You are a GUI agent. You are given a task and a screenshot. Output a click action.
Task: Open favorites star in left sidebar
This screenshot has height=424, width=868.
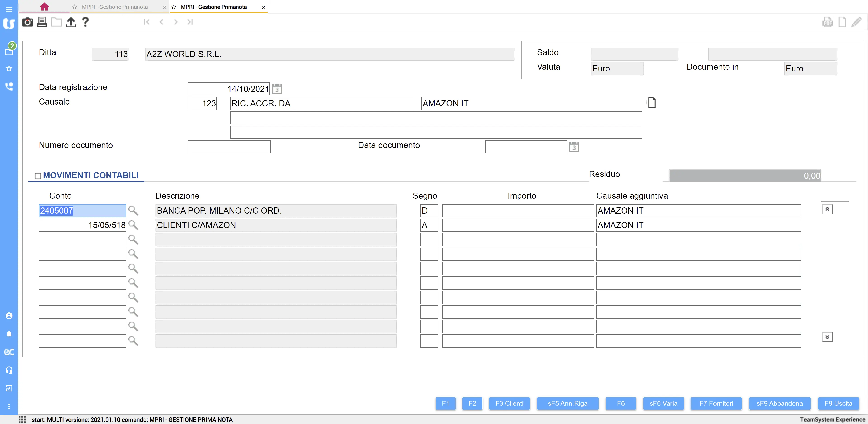click(x=9, y=69)
